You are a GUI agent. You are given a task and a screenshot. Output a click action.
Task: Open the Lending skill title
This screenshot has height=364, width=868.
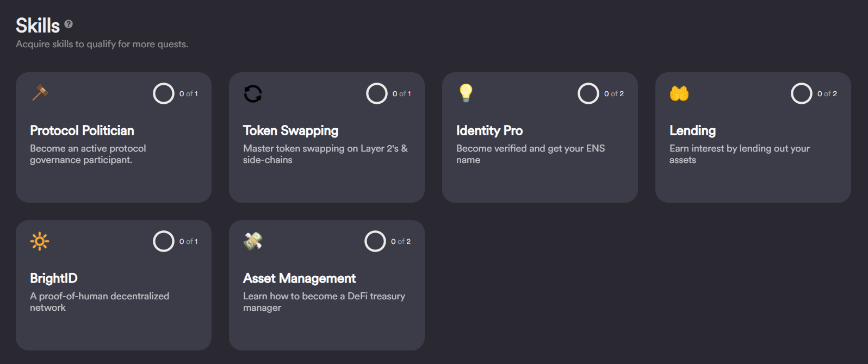(692, 131)
